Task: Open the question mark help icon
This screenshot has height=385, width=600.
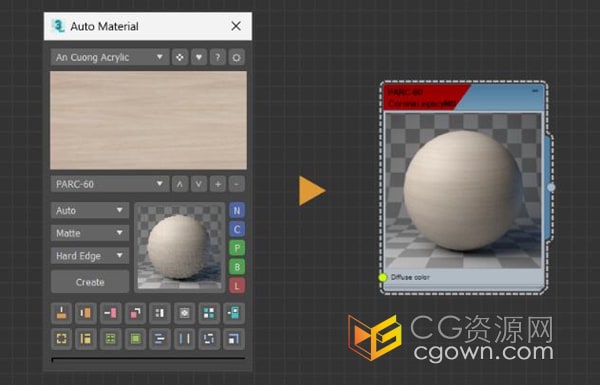Action: [x=217, y=57]
